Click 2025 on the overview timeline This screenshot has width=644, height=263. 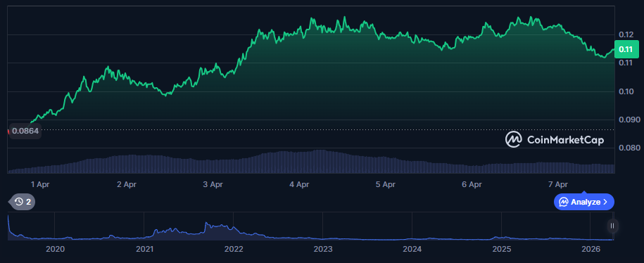502,249
